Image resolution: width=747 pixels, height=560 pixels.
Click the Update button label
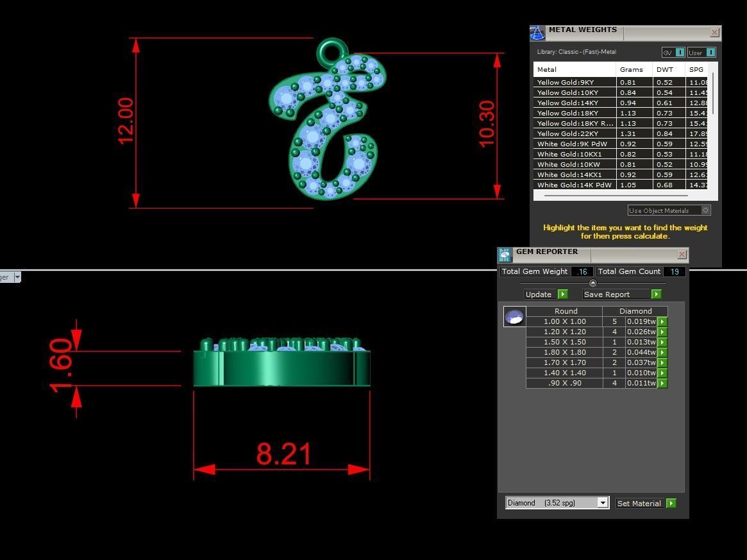[x=539, y=294]
